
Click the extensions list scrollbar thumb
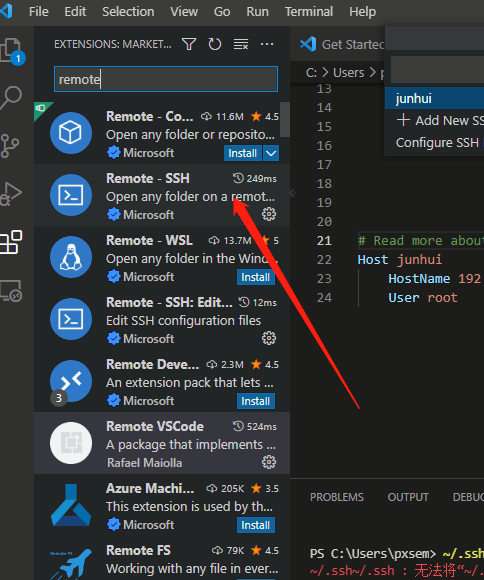(x=285, y=119)
